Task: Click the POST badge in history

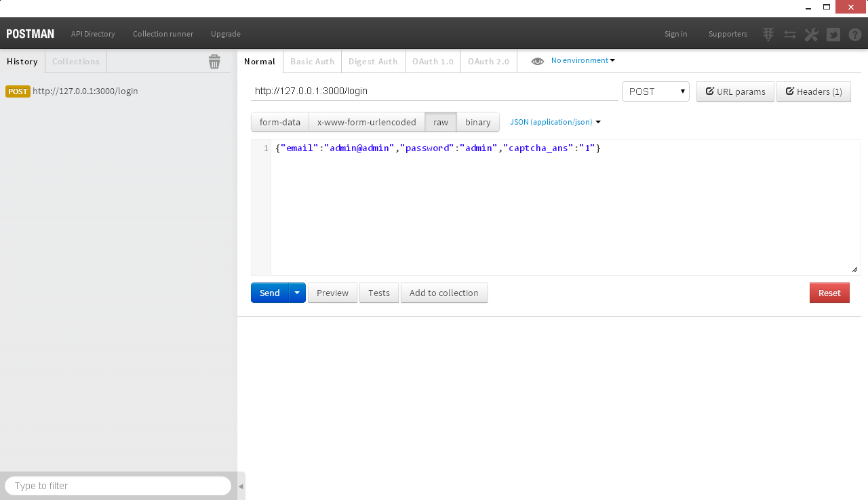Action: (x=18, y=91)
